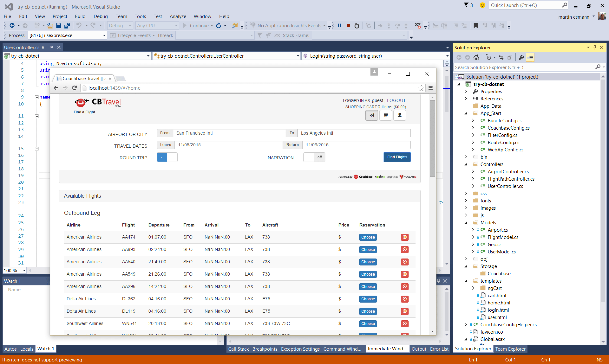The width and height of the screenshot is (609, 364).
Task: Click the Leave travel date field
Action: point(228,145)
